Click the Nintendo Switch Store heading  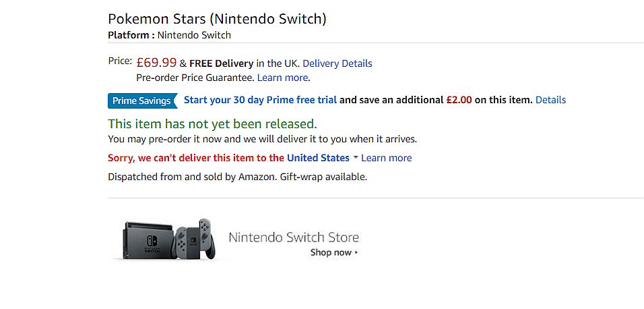(294, 237)
